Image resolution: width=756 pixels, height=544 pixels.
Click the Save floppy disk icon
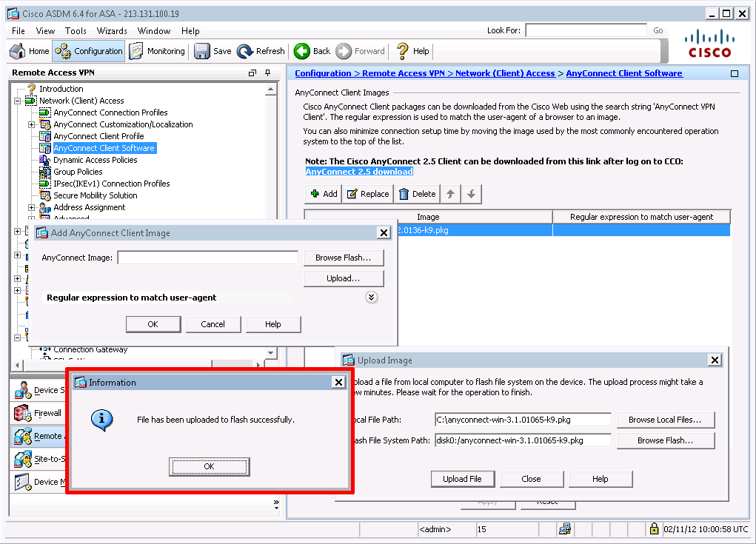tap(202, 51)
